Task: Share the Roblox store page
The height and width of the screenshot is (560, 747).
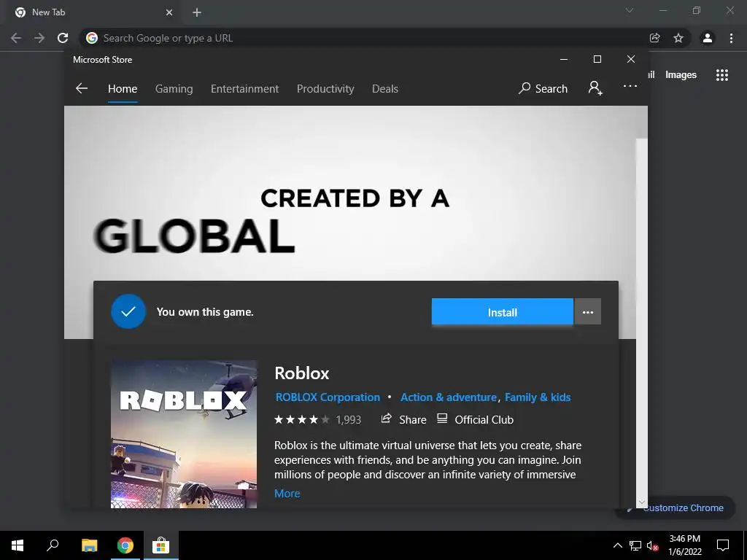Action: pyautogui.click(x=403, y=419)
